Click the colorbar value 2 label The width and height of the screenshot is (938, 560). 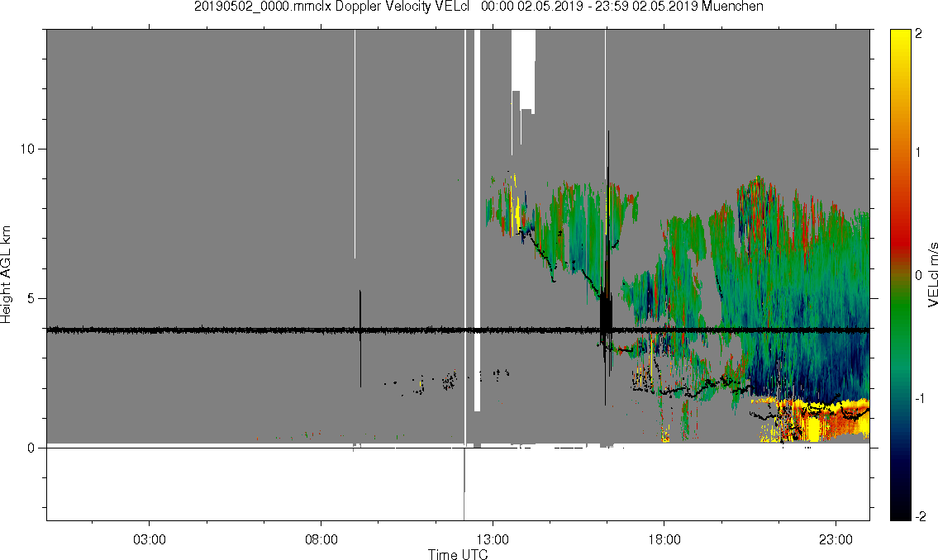[x=919, y=34]
